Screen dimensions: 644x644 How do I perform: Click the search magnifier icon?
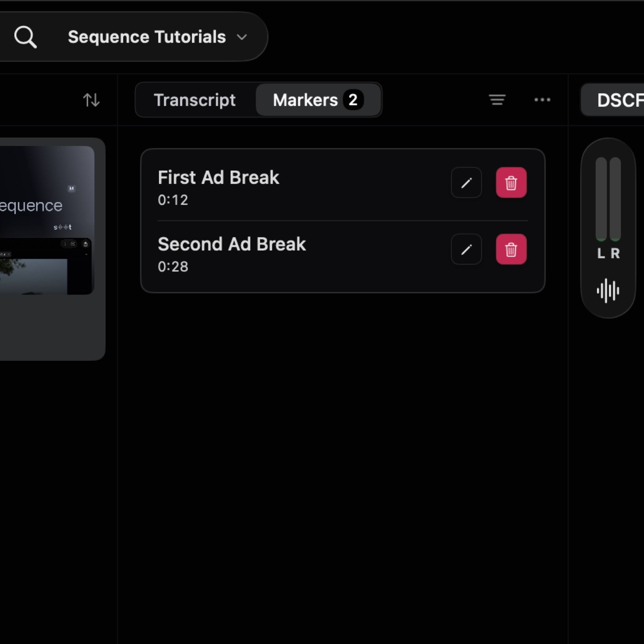tap(25, 37)
